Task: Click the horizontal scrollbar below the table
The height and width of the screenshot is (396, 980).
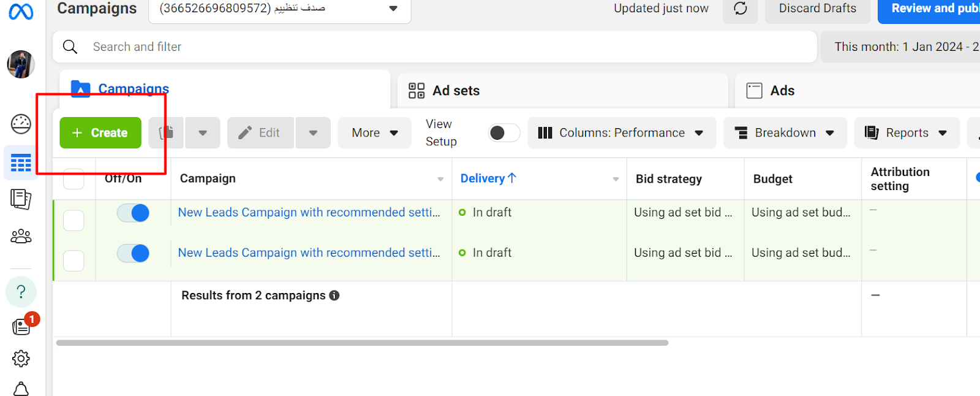Action: click(x=361, y=343)
